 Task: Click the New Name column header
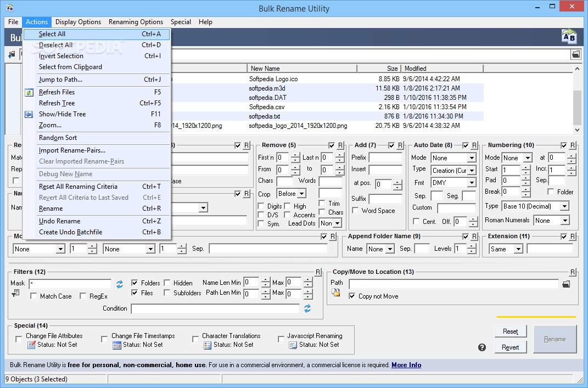[302, 69]
